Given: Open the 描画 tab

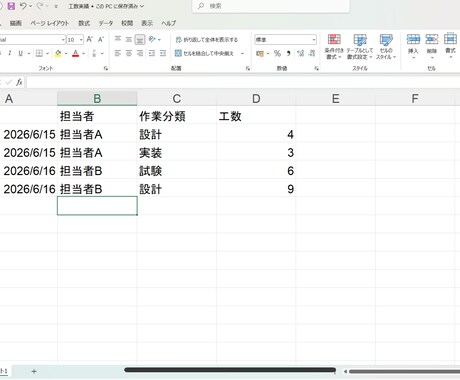Looking at the screenshot, I should [x=15, y=23].
